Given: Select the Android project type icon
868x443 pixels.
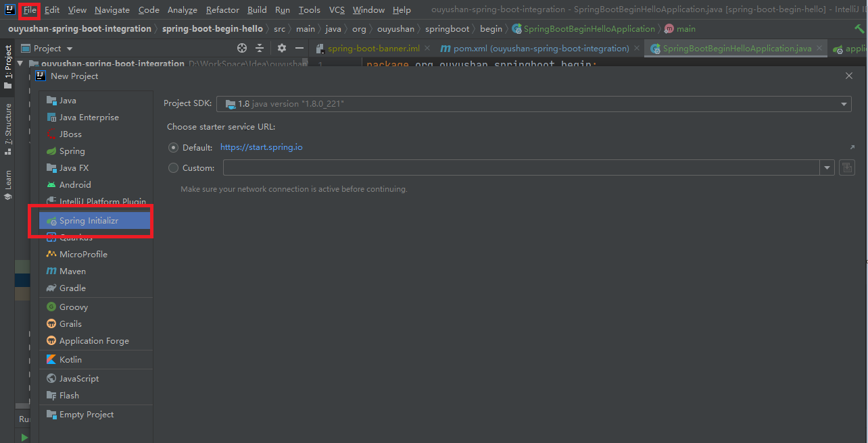Looking at the screenshot, I should pos(53,184).
